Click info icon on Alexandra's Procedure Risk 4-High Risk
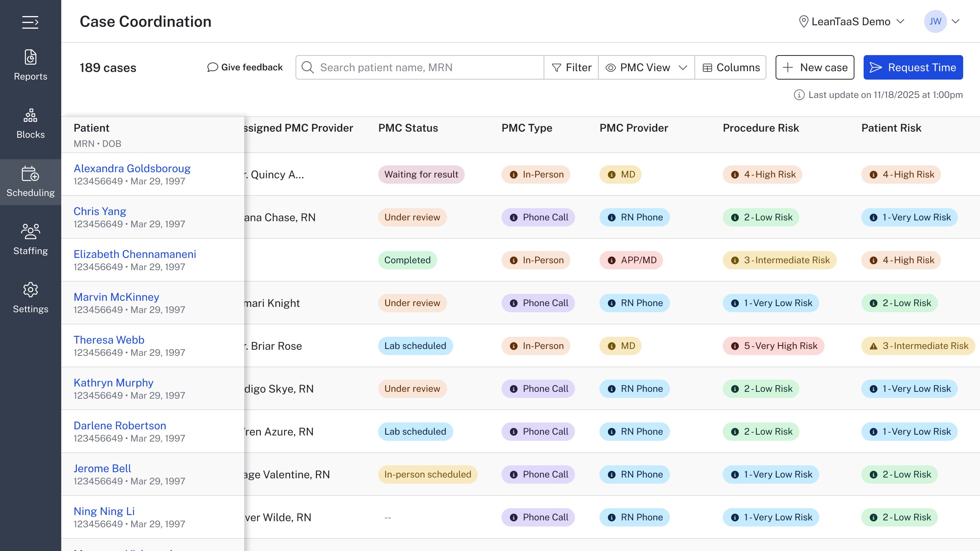Viewport: 980px width, 551px height. point(735,175)
